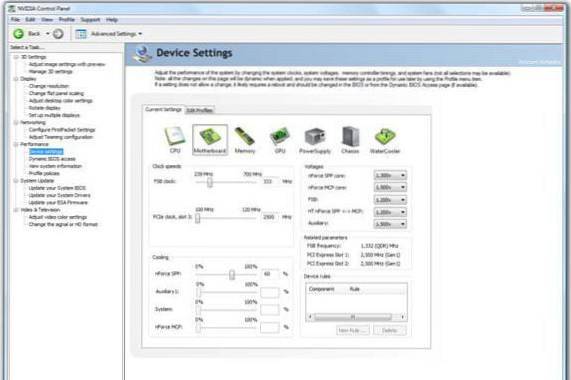571x380 pixels.
Task: Open Change flat panel scaling
Action: click(x=56, y=94)
